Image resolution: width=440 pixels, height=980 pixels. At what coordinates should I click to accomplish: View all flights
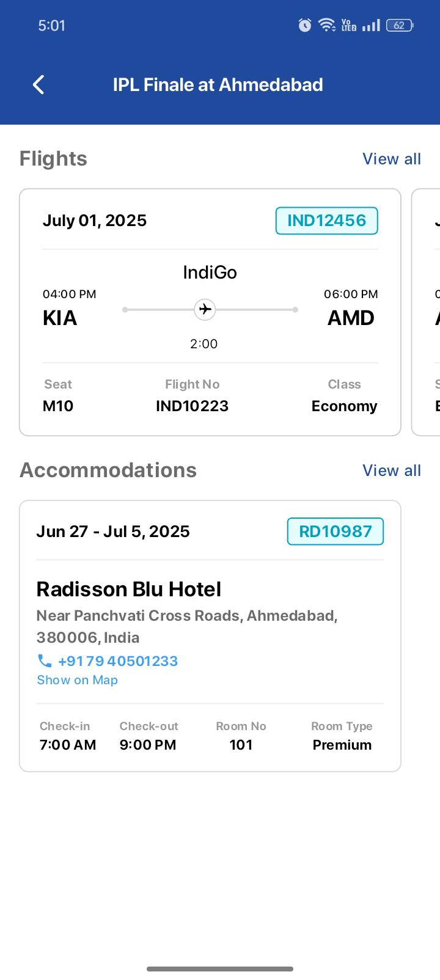(x=391, y=159)
